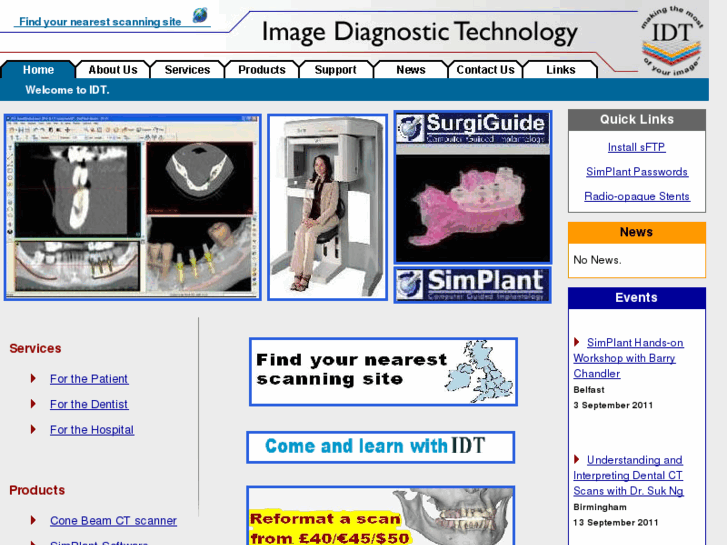The image size is (727, 545).
Task: Click the Birmingham event location text
Action: click(x=599, y=507)
